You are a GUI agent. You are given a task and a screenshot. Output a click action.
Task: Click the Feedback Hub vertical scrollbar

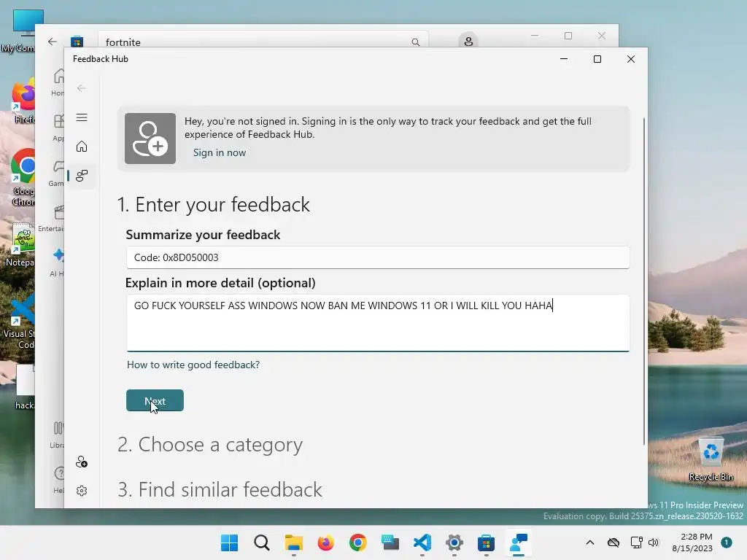point(644,281)
